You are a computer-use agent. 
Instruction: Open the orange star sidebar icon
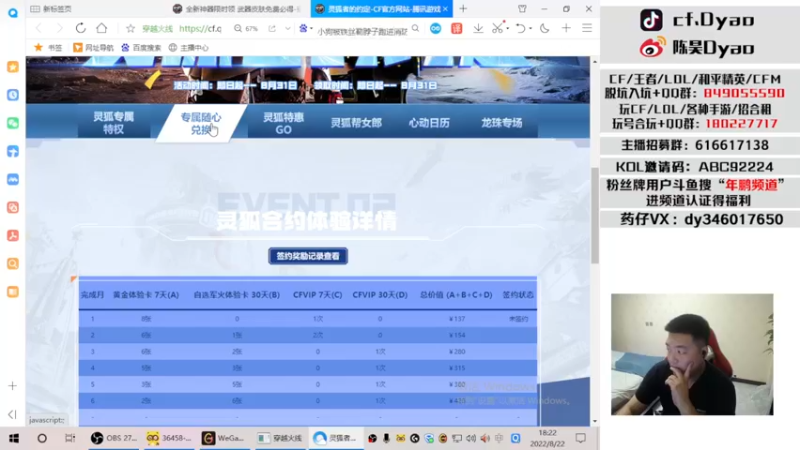[13, 67]
